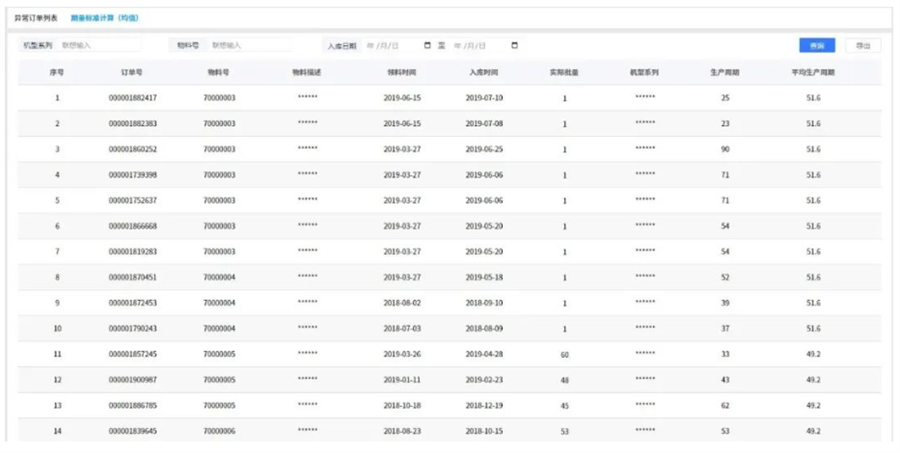Click into the 物料号 search field

[248, 45]
